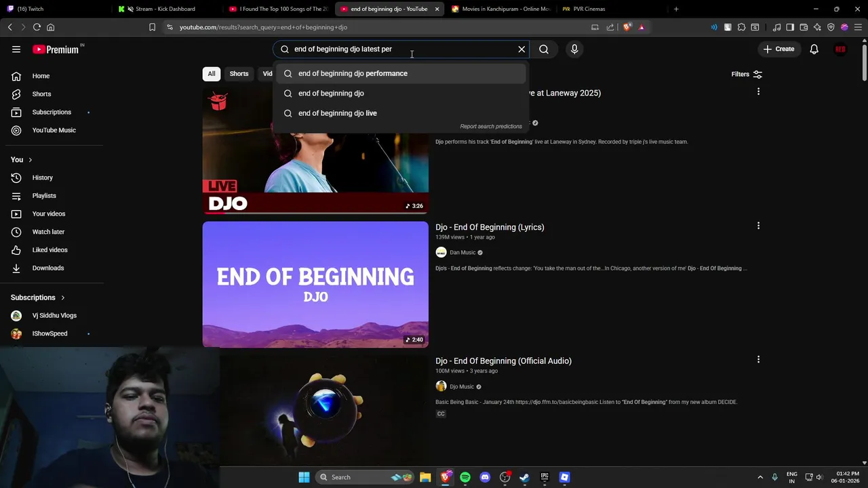Open title 'Djo - End Of Beginning (Lyrics)'
Viewport: 868px width, 488px height.
click(490, 227)
